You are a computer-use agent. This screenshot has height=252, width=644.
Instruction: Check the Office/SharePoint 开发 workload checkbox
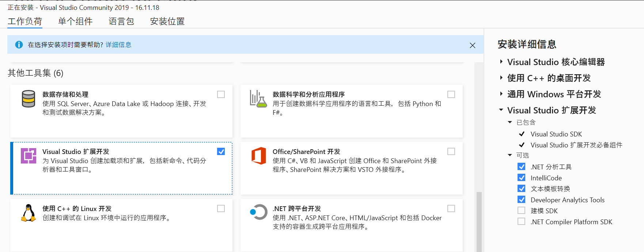[x=451, y=151]
